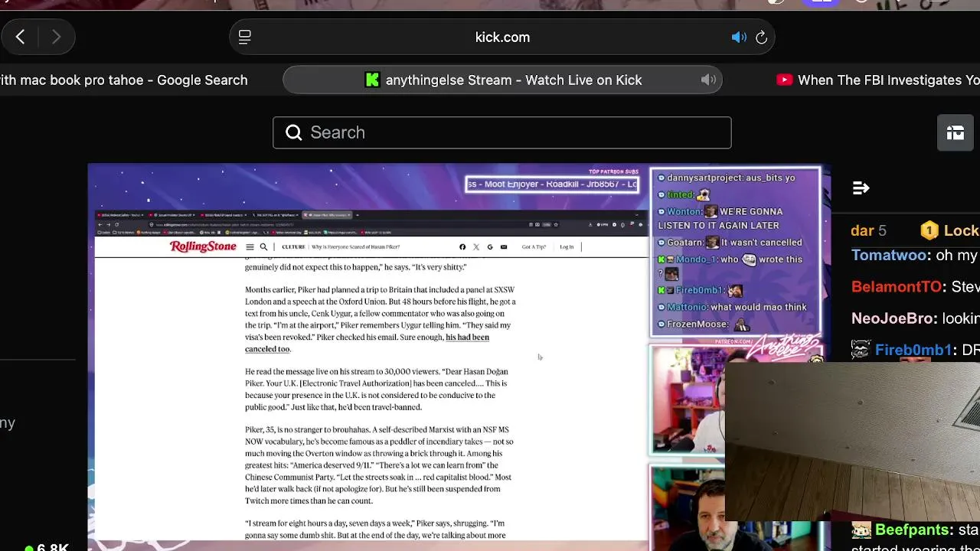Go forward to the next page
This screenshot has width=980, height=551.
pos(56,37)
